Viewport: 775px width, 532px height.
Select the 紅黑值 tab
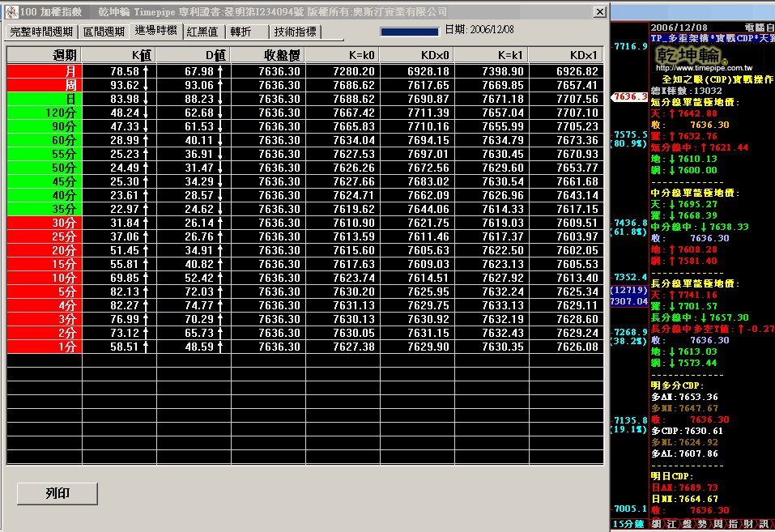[x=202, y=32]
